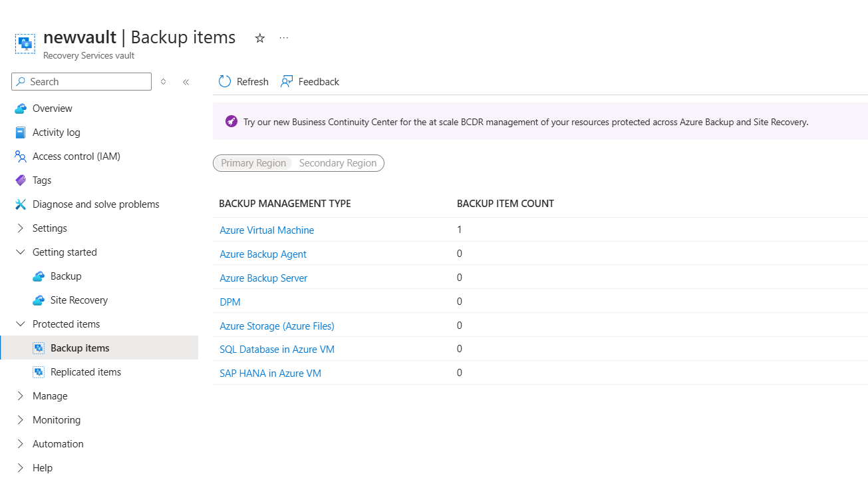
Task: Select Backup items under Protected items
Action: click(80, 348)
